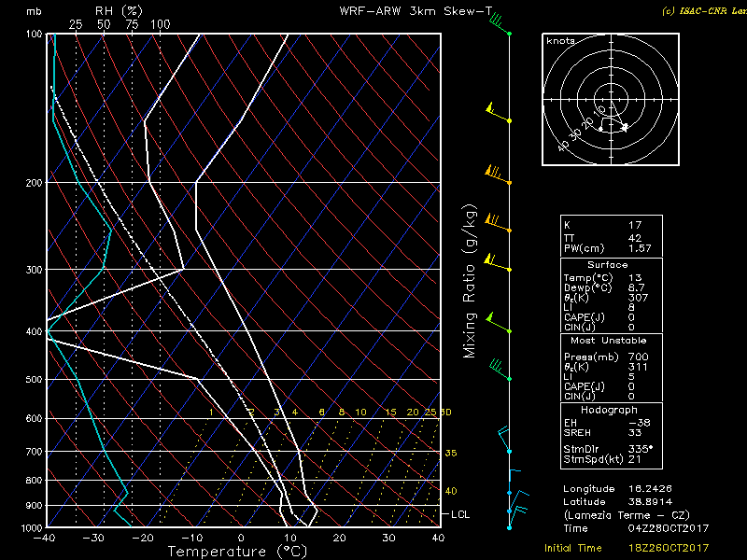Click the -20 temperature axis label
The width and height of the screenshot is (747, 560).
click(143, 539)
